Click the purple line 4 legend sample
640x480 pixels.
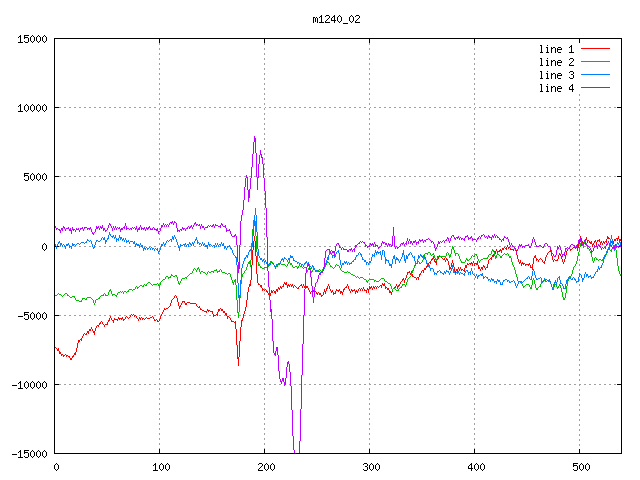[x=596, y=88]
